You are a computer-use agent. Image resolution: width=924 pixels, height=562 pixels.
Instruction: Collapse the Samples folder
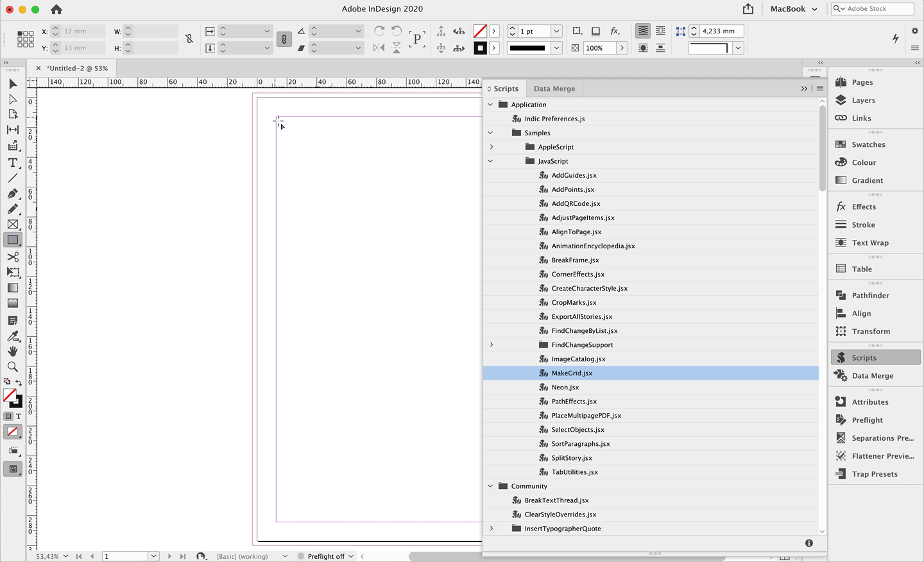(x=490, y=133)
